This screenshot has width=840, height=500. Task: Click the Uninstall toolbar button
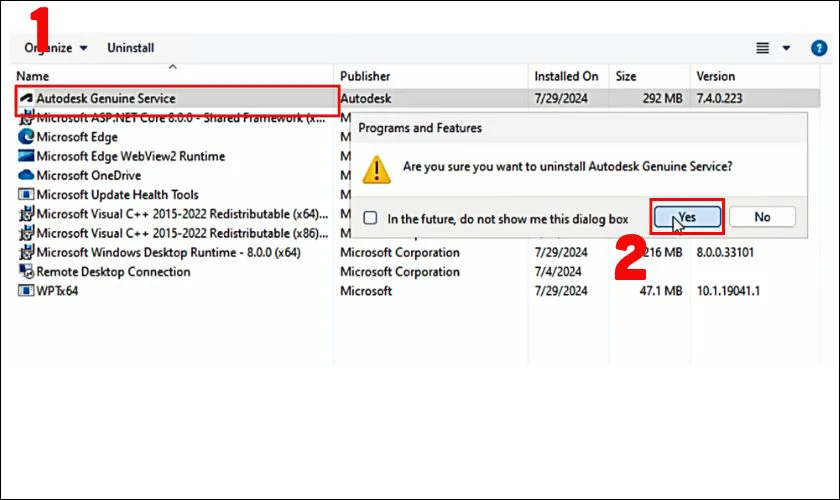click(130, 48)
